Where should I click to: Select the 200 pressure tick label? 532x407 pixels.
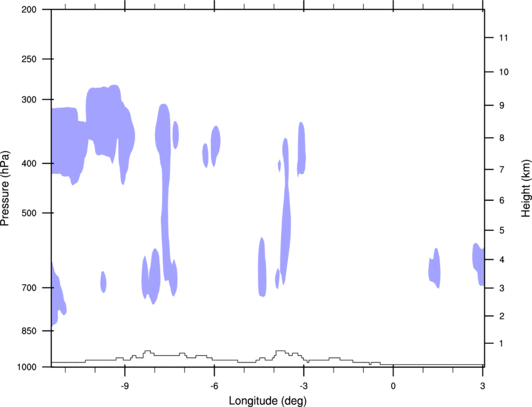29,9
